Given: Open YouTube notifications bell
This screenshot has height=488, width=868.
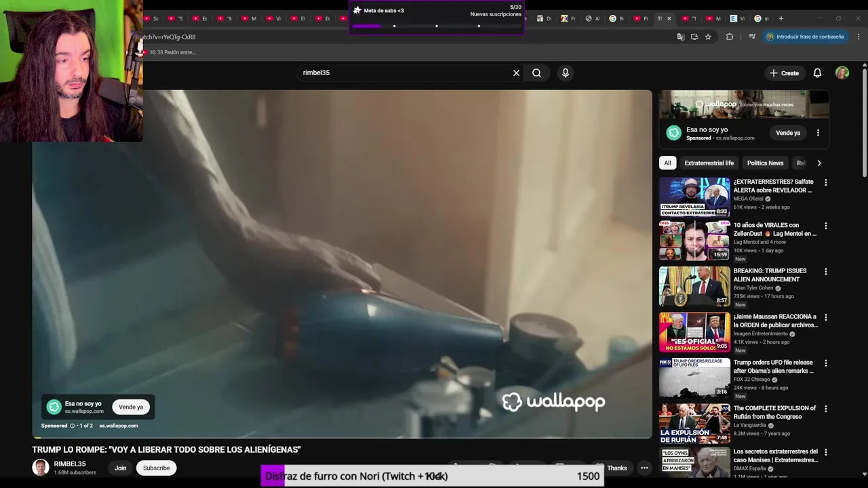Looking at the screenshot, I should (x=817, y=73).
